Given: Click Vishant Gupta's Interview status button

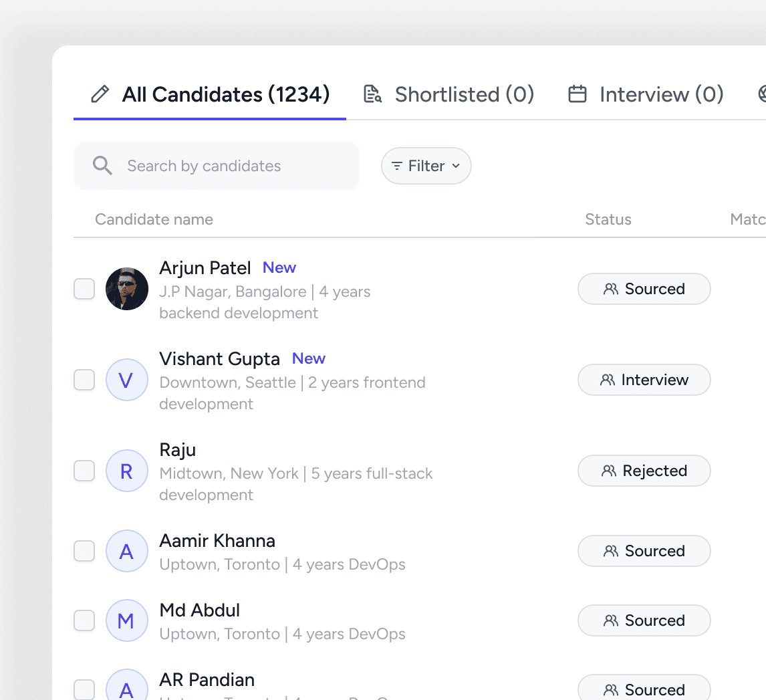Looking at the screenshot, I should point(644,380).
